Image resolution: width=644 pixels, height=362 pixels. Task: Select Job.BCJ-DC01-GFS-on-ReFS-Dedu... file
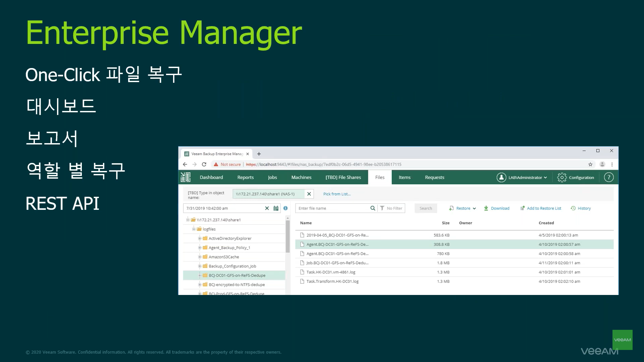tap(454, 263)
